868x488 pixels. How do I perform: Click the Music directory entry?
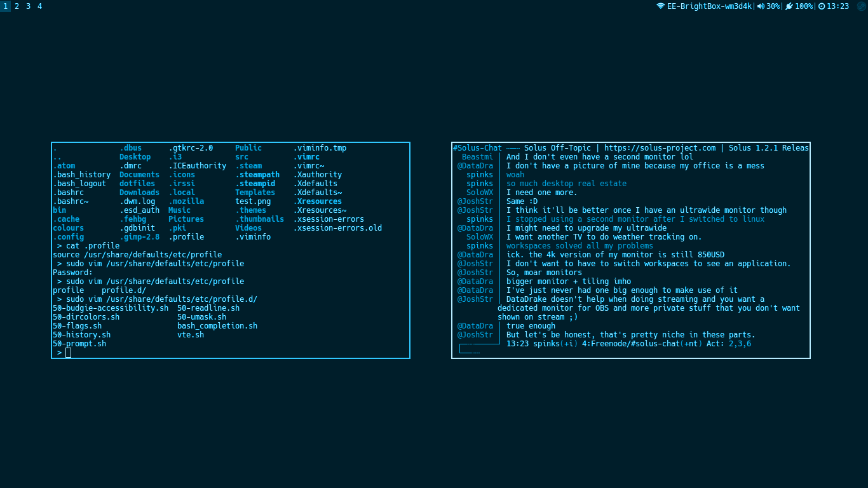point(179,210)
